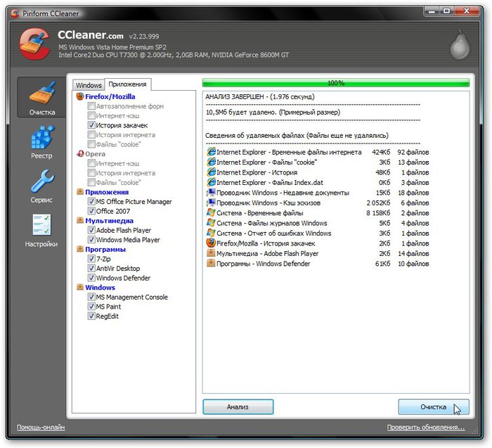Image resolution: width=492 pixels, height=448 pixels.
Task: Click the "v2.23.999" version label
Action: [x=144, y=37]
